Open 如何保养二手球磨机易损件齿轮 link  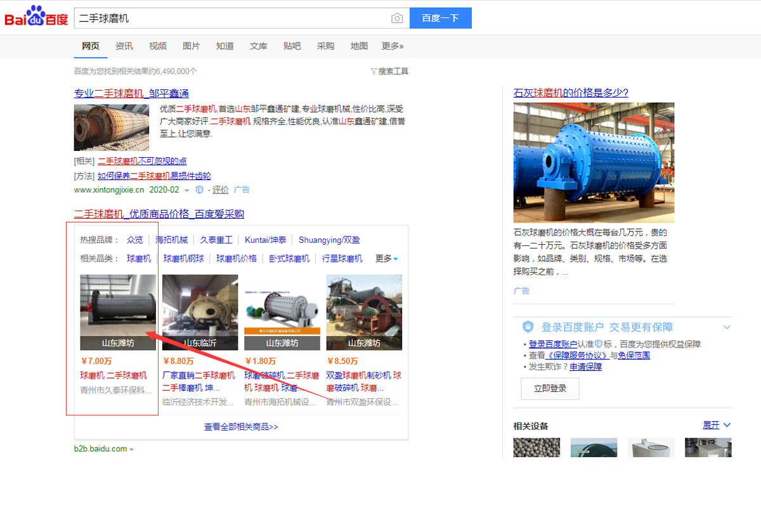(x=154, y=176)
